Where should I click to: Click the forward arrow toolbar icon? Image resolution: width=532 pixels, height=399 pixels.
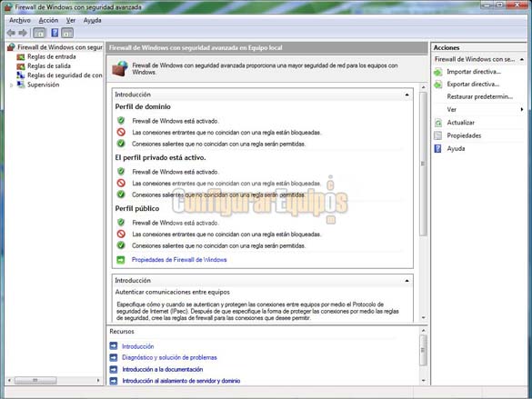coord(23,33)
